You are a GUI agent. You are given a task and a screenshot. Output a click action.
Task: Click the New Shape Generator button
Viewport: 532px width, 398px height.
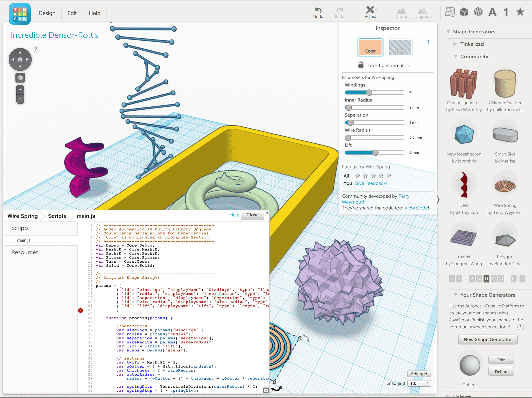[x=488, y=339]
